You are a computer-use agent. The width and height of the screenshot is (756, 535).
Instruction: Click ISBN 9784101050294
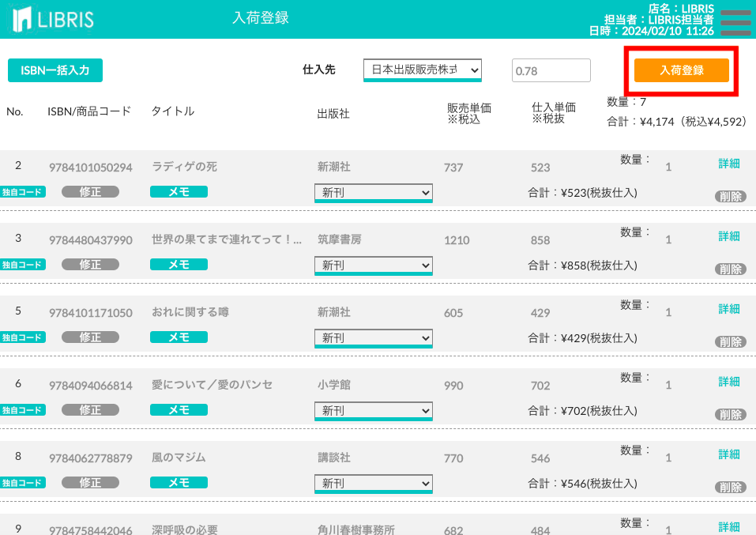(91, 168)
